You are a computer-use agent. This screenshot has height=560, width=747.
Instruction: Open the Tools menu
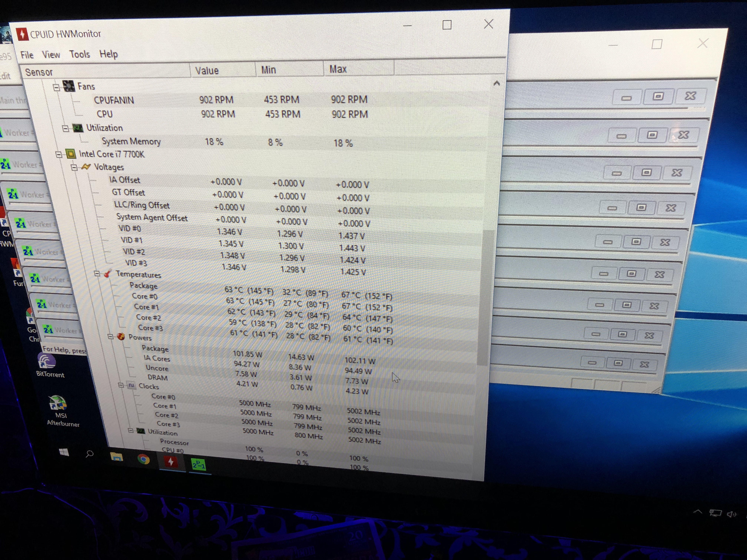coord(80,54)
